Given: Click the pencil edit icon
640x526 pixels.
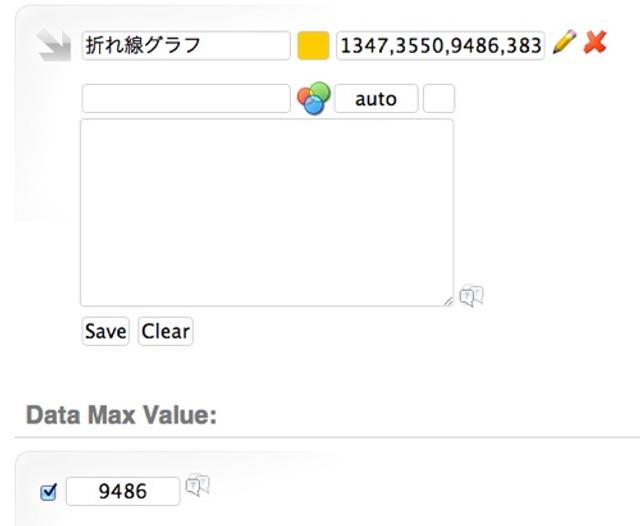Looking at the screenshot, I should [x=564, y=43].
